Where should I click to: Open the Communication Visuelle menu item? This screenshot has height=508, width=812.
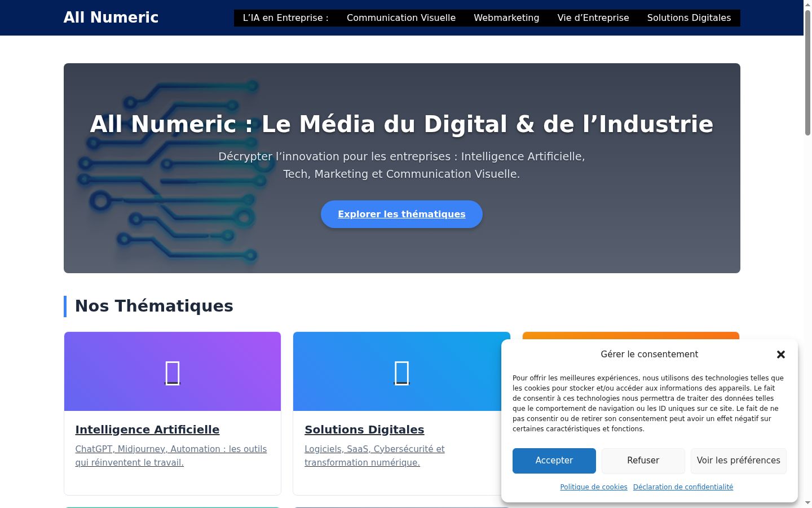tap(401, 17)
